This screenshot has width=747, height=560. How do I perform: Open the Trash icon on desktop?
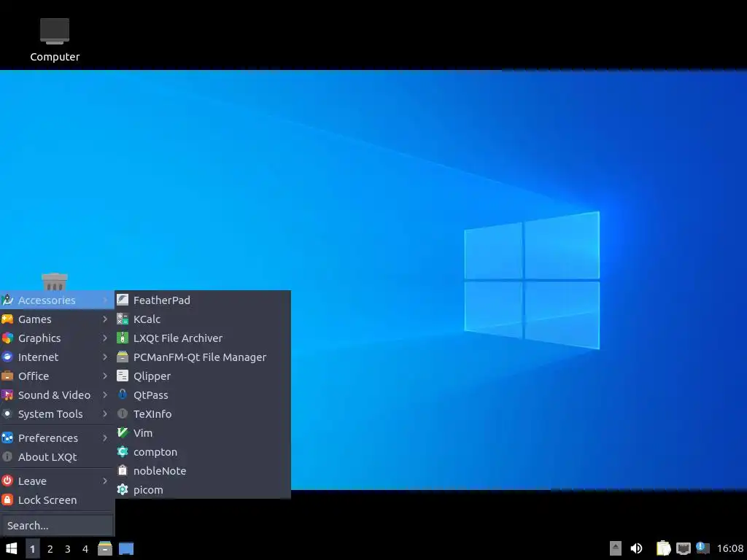(x=54, y=281)
